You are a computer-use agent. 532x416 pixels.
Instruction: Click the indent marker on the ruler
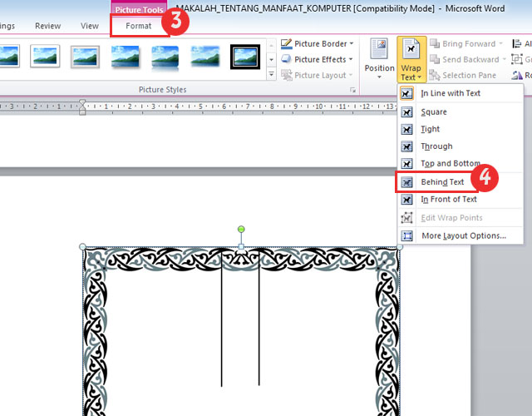click(82, 107)
